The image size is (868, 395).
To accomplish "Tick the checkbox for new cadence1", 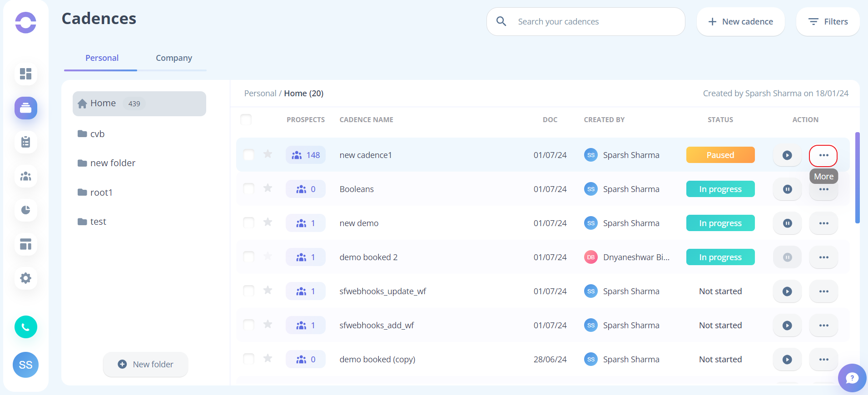I will point(248,155).
